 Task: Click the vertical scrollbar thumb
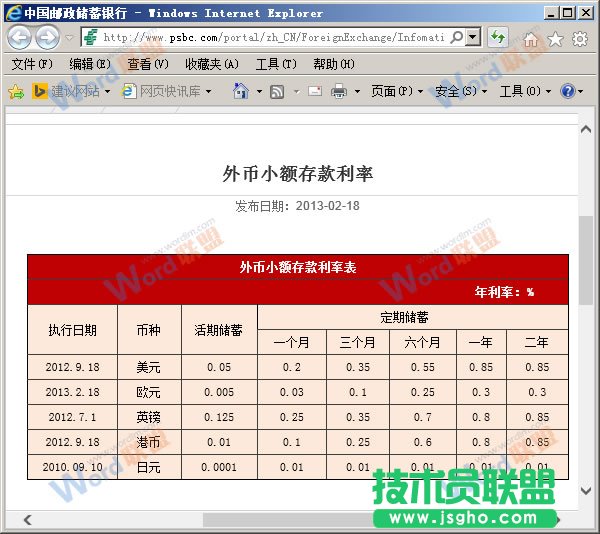coord(585,260)
